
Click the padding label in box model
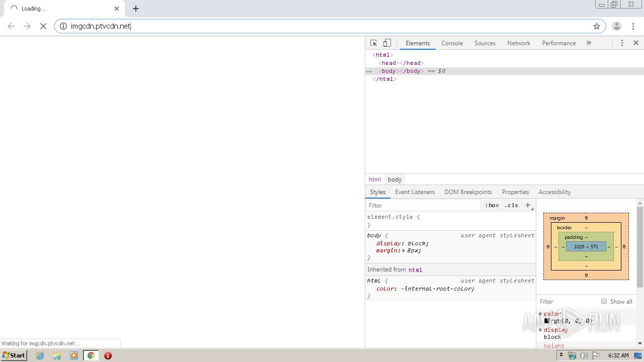(x=574, y=237)
